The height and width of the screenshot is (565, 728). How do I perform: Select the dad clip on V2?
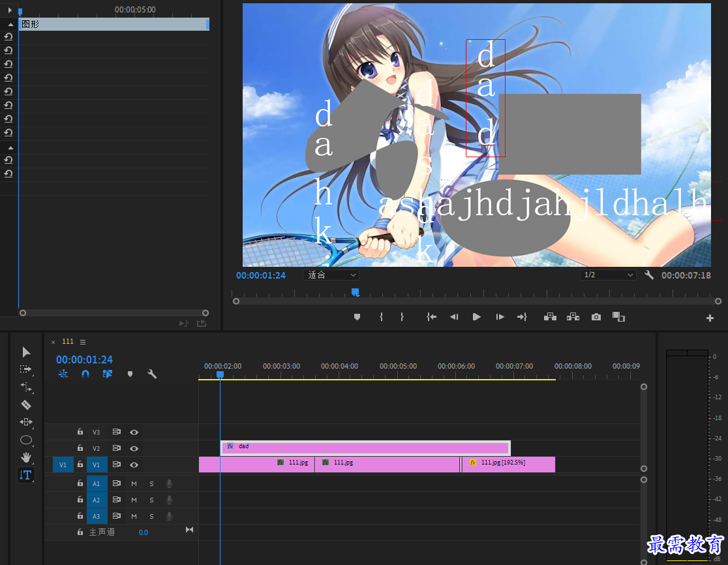tap(365, 448)
